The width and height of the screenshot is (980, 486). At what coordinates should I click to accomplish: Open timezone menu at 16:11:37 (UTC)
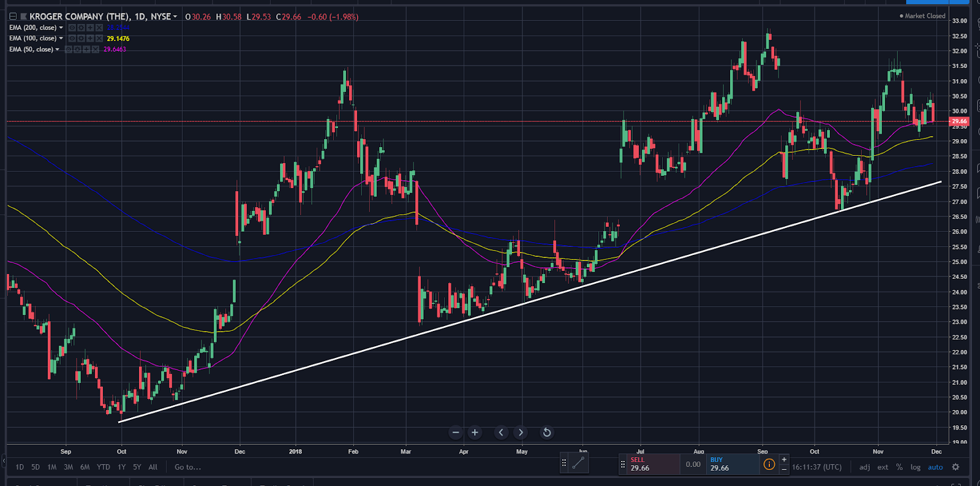[816, 467]
